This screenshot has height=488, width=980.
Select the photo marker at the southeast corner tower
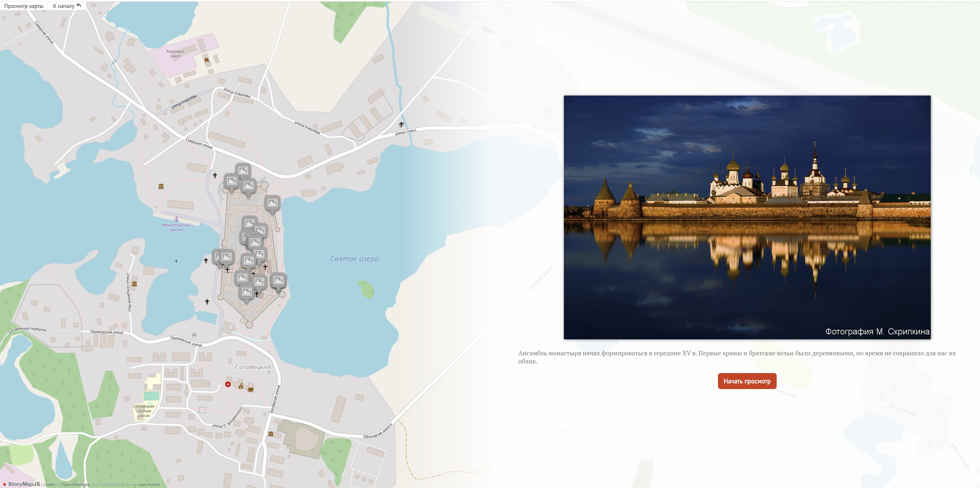click(279, 281)
